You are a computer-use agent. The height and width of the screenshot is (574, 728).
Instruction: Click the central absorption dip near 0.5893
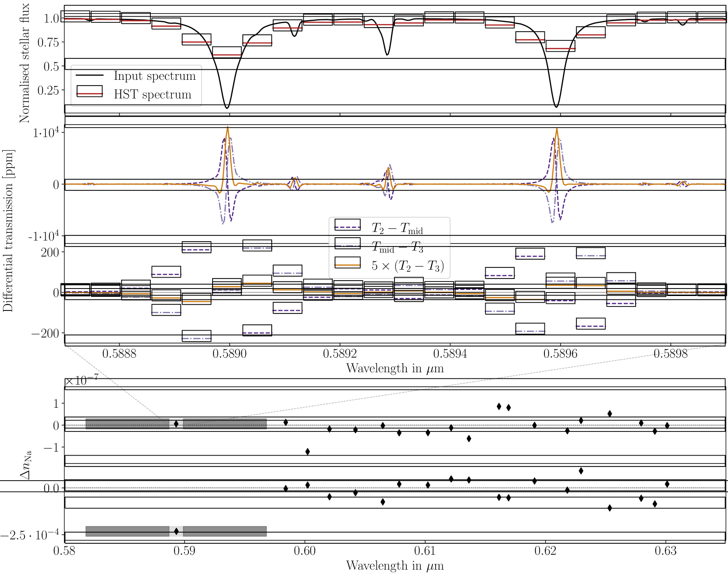[387, 54]
